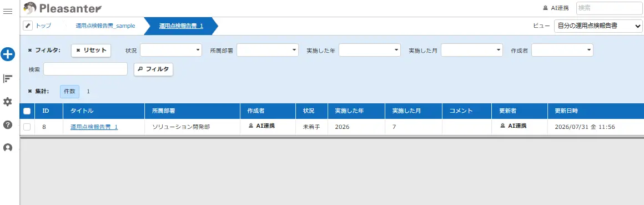Open the ビュー dropdown 自分の運用点検報告書

[598, 26]
